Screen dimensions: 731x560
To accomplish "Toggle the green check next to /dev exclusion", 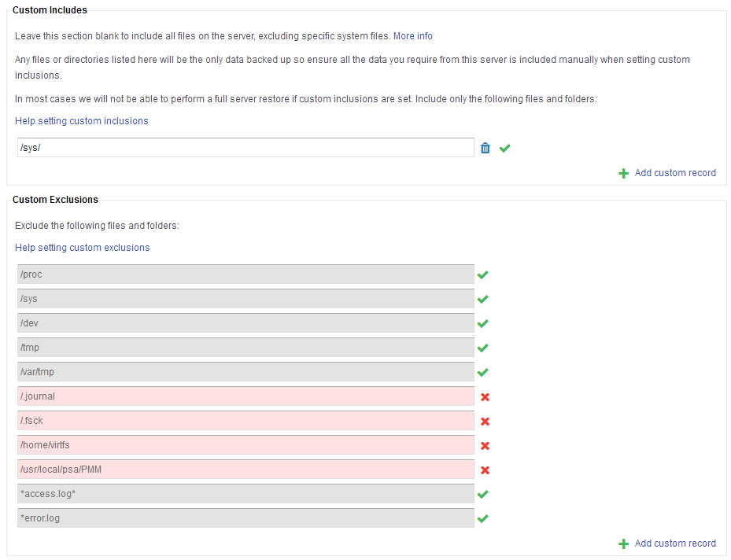I will coord(483,323).
